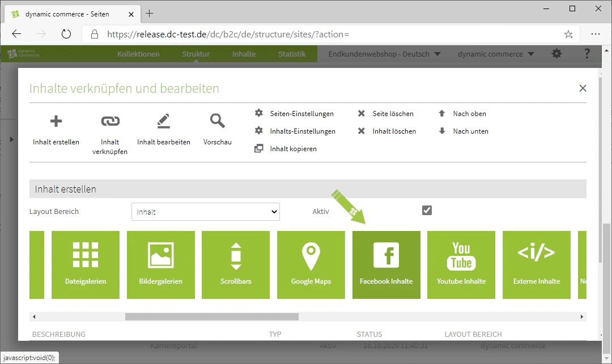The image size is (612, 364).
Task: Click the browser address bar URL
Action: pos(228,35)
